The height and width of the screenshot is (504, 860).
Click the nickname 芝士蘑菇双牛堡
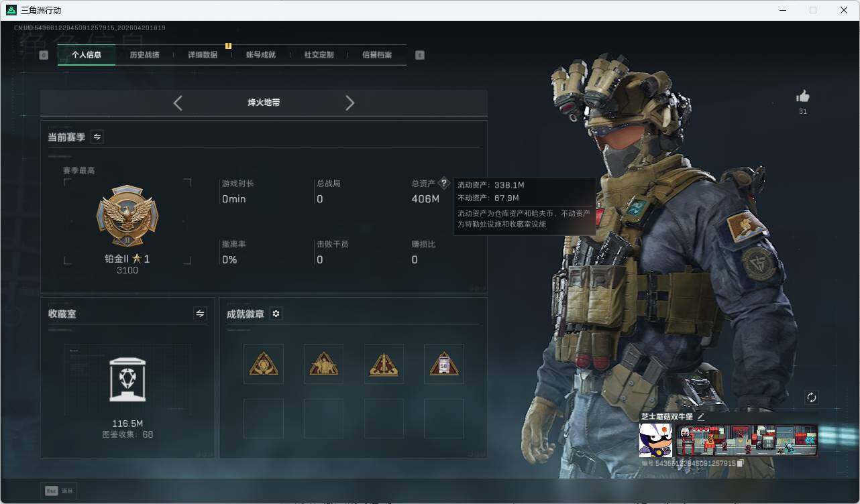666,416
